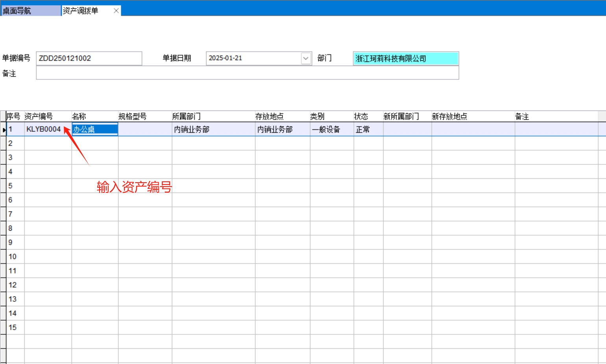Click the 2025-01-21 date field

click(x=252, y=58)
